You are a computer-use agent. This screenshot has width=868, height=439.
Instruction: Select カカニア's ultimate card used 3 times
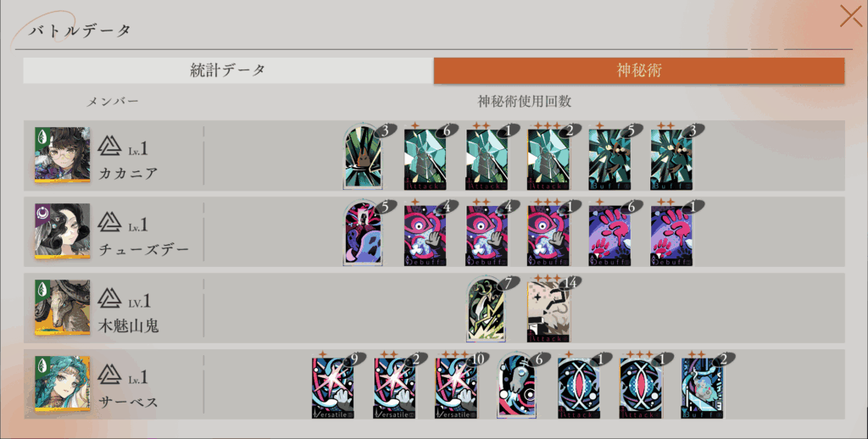coord(363,158)
